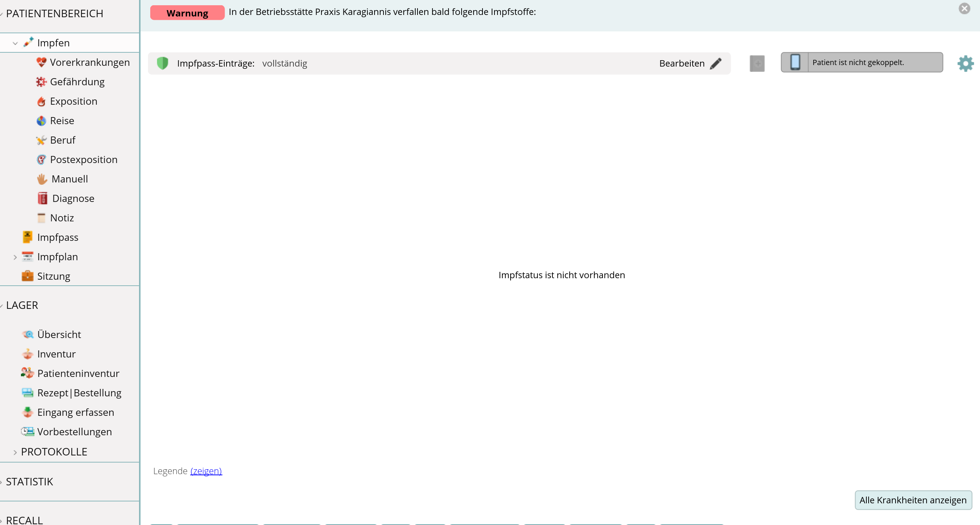This screenshot has width=980, height=525.
Task: Click the Postexposition icon
Action: (41, 160)
